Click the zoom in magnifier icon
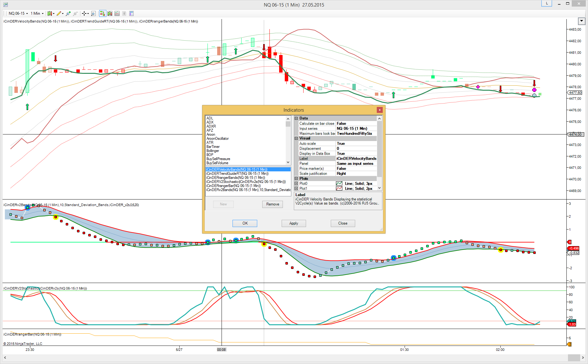 pyautogui.click(x=68, y=13)
